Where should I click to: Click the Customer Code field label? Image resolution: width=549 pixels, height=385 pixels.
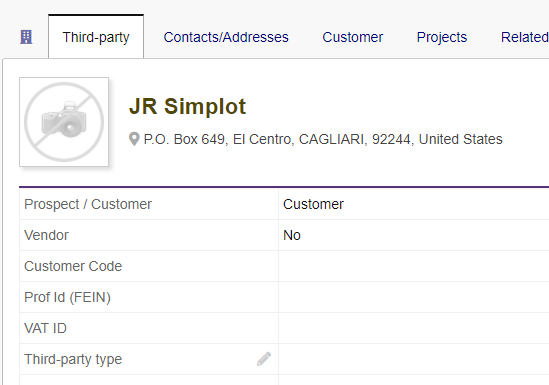73,266
